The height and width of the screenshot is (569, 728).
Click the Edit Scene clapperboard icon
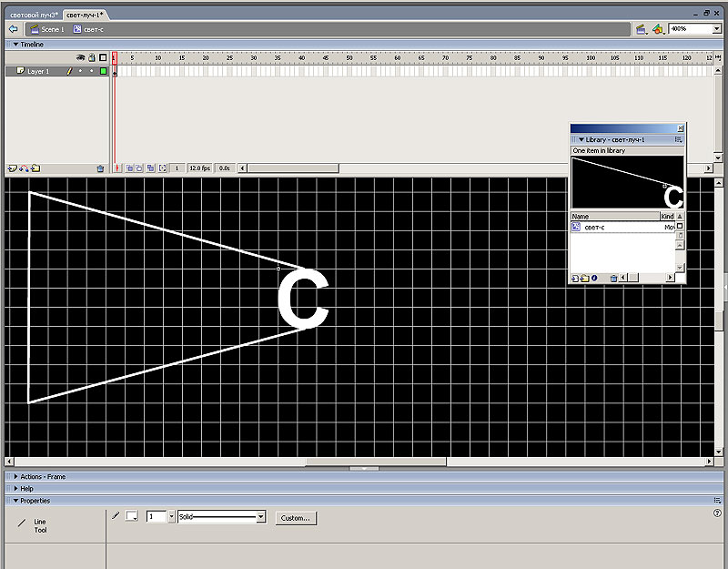point(641,29)
